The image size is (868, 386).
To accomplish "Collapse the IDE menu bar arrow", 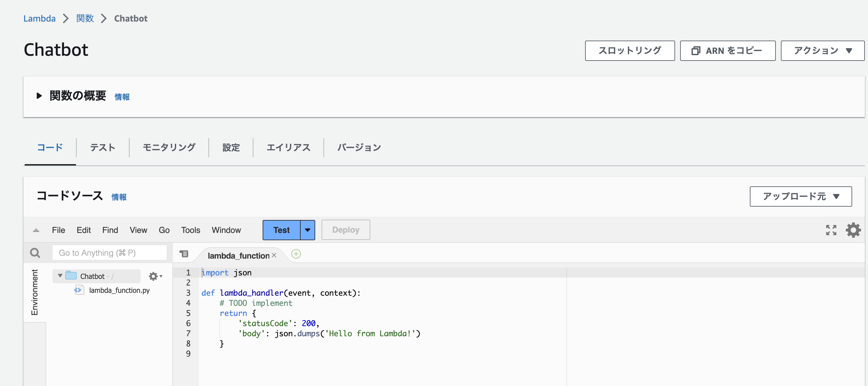I will coord(36,230).
